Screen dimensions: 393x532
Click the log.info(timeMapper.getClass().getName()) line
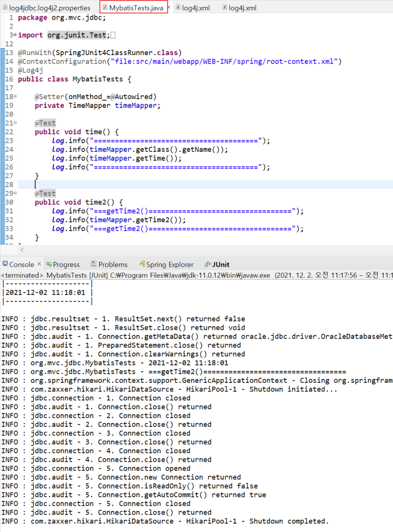click(140, 150)
